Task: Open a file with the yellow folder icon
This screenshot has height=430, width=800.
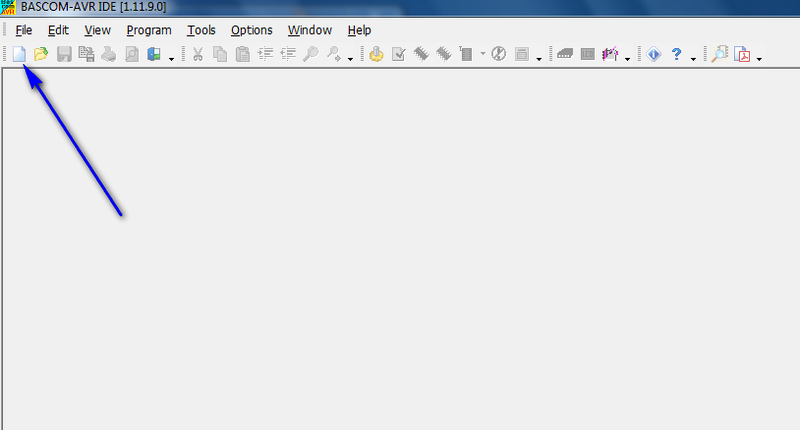Action: (x=41, y=54)
